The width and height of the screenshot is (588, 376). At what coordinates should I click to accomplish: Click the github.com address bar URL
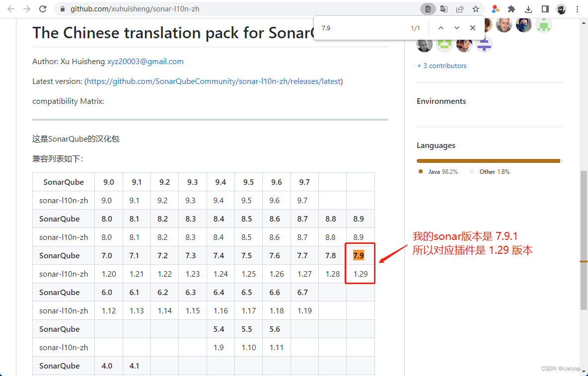click(135, 9)
